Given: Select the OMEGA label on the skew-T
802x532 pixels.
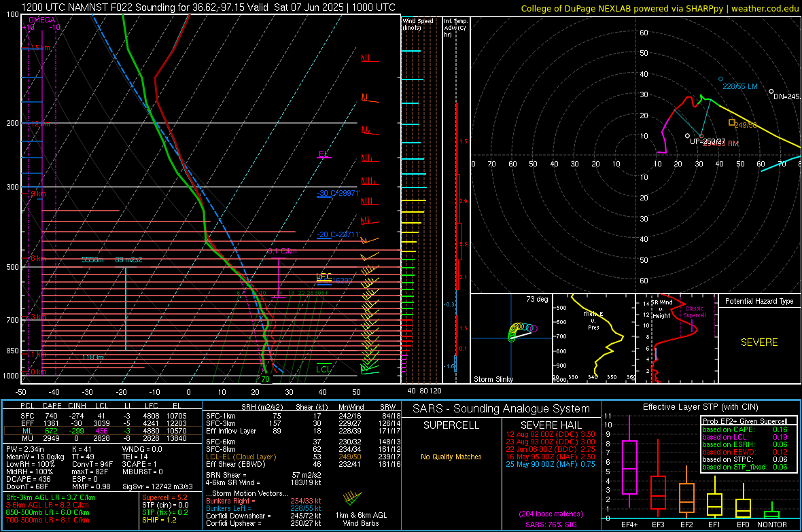Looking at the screenshot, I should tap(42, 20).
